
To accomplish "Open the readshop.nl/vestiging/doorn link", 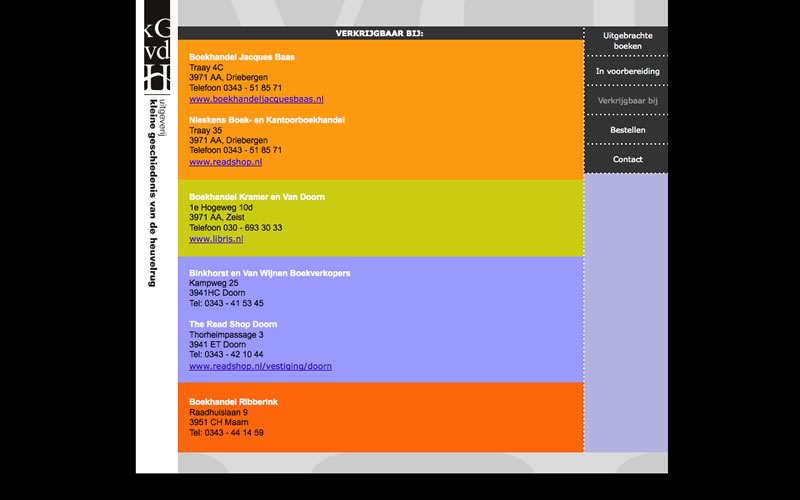I will click(260, 366).
